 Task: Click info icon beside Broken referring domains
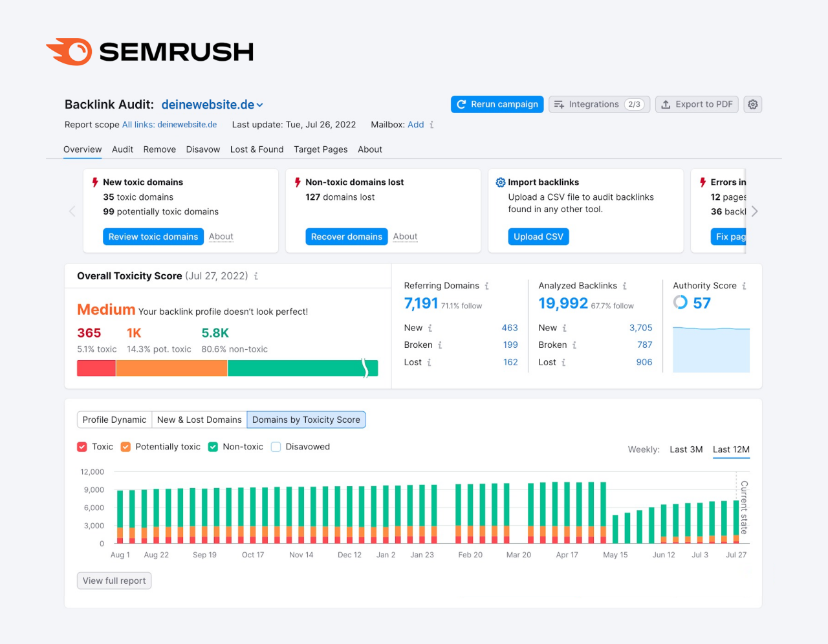[441, 345]
